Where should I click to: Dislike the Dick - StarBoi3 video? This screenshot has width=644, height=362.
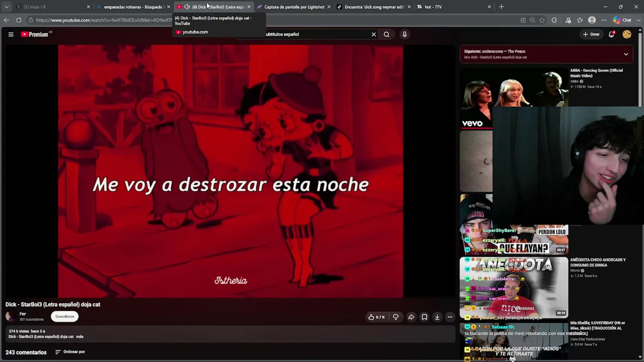(x=395, y=317)
